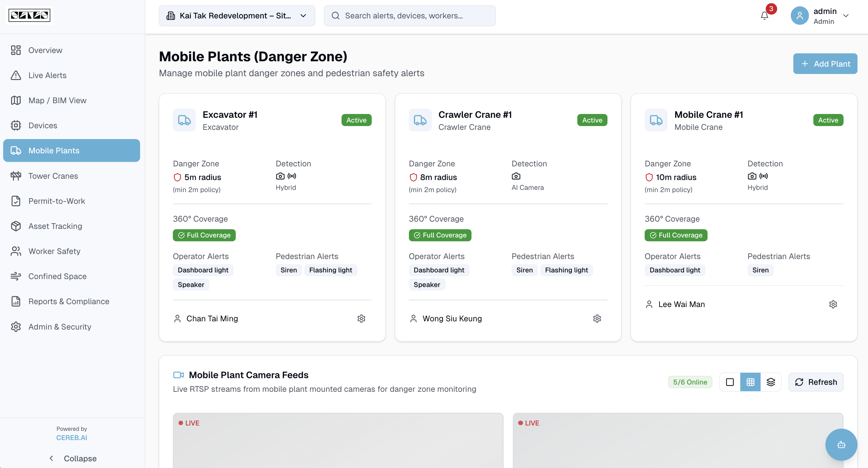Open the Confined Space section
This screenshot has height=468, width=868.
(x=57, y=276)
